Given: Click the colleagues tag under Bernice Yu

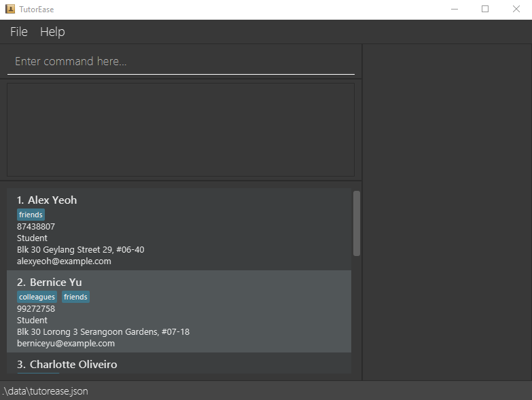Looking at the screenshot, I should tap(37, 297).
